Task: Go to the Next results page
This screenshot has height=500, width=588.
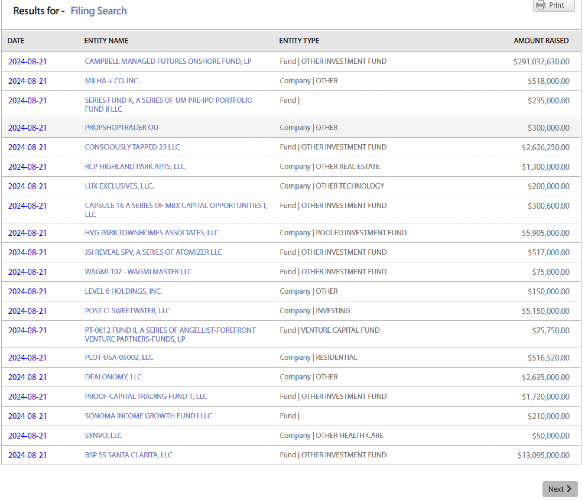Action: click(x=560, y=489)
